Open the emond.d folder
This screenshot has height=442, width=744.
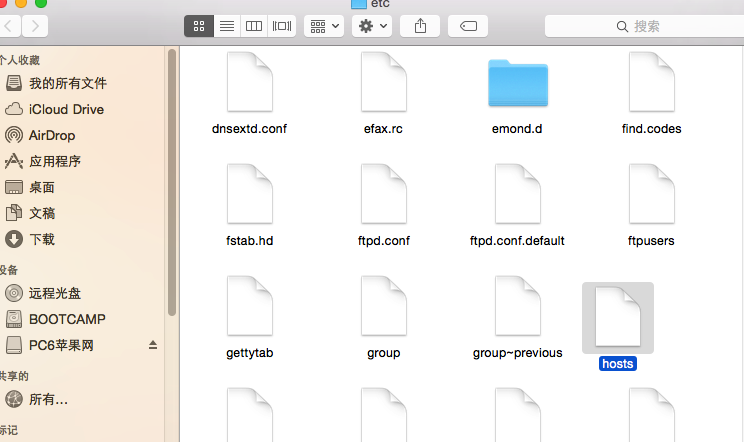click(x=517, y=84)
